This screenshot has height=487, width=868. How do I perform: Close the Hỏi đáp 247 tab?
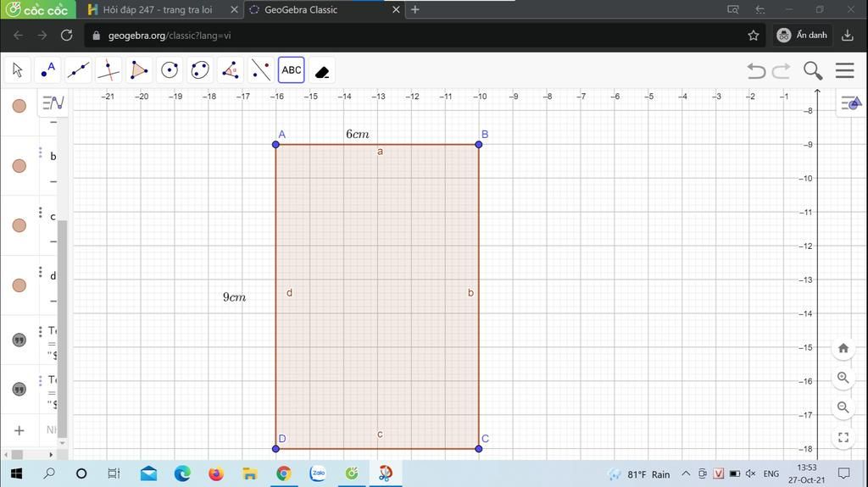point(234,10)
